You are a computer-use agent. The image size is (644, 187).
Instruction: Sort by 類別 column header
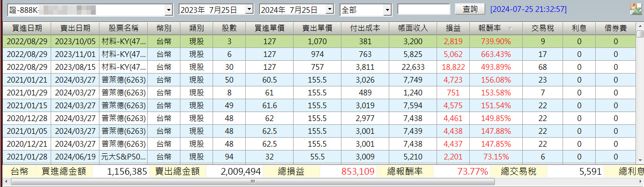tap(197, 28)
